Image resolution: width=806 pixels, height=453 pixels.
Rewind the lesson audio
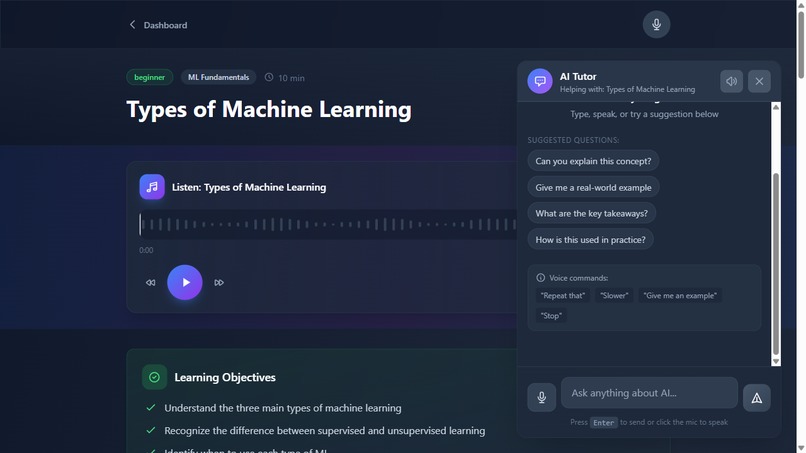pos(150,282)
